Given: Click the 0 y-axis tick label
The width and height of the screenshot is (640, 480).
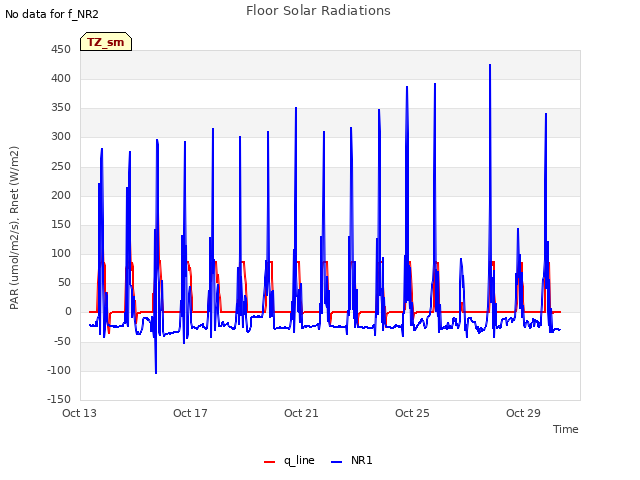Looking at the screenshot, I should 68,312.
